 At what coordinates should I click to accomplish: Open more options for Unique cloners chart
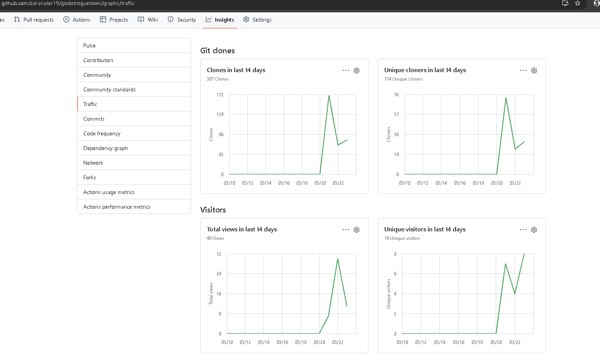pyautogui.click(x=523, y=71)
